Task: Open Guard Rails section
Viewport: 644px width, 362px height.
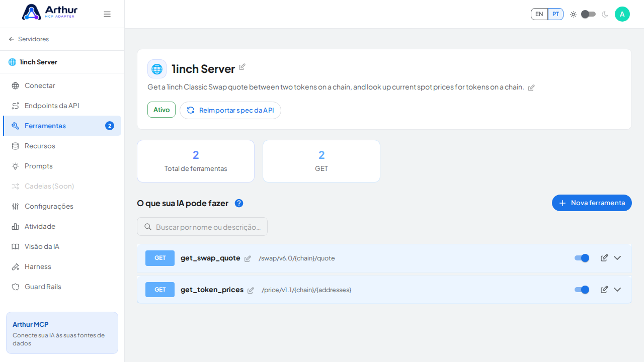Action: click(62, 287)
